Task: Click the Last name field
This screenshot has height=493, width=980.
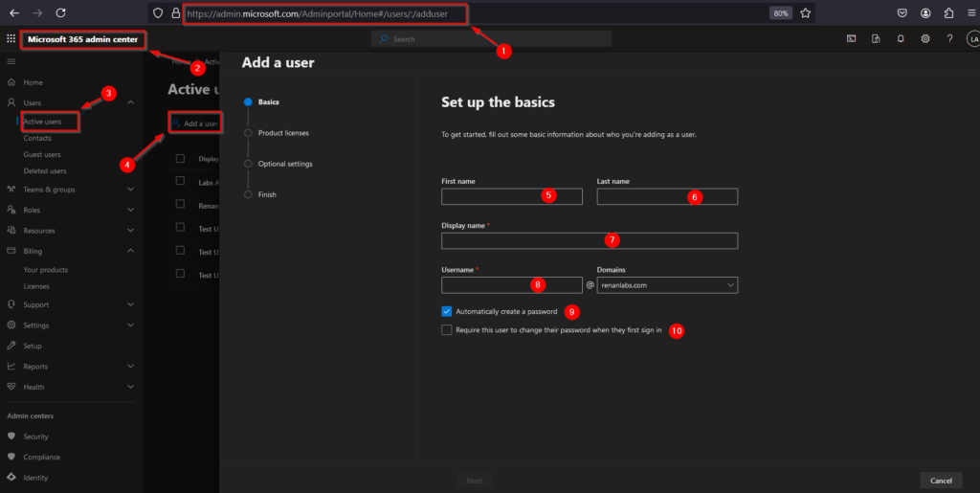Action: point(667,197)
